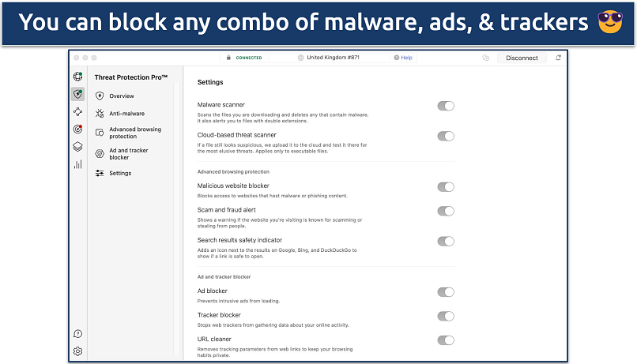This screenshot has width=637, height=364.
Task: Toggle the Ad blocker switch
Action: click(446, 292)
